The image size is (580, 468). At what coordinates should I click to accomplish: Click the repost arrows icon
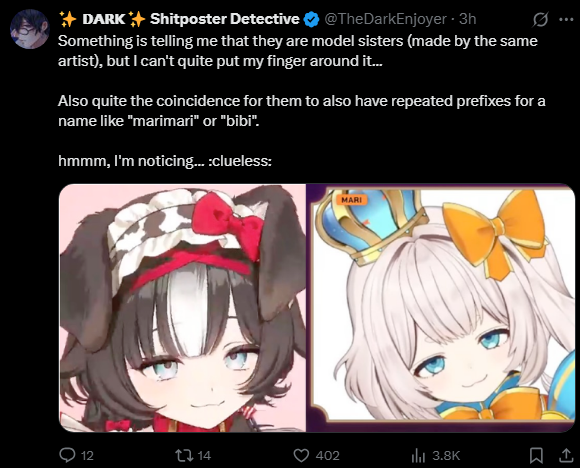click(184, 455)
